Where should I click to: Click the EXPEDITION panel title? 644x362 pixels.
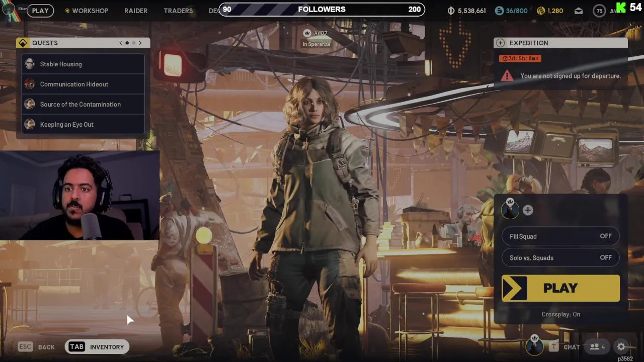(x=529, y=43)
